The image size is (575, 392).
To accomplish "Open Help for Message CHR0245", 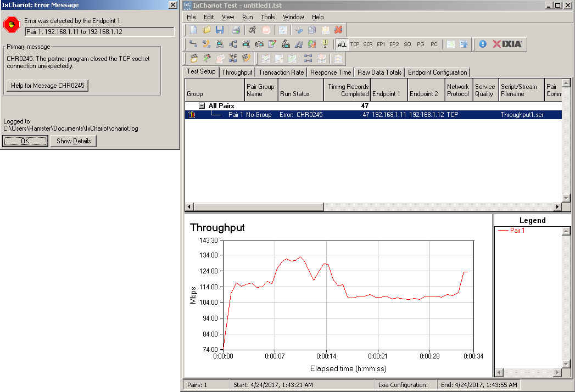I will (x=47, y=86).
